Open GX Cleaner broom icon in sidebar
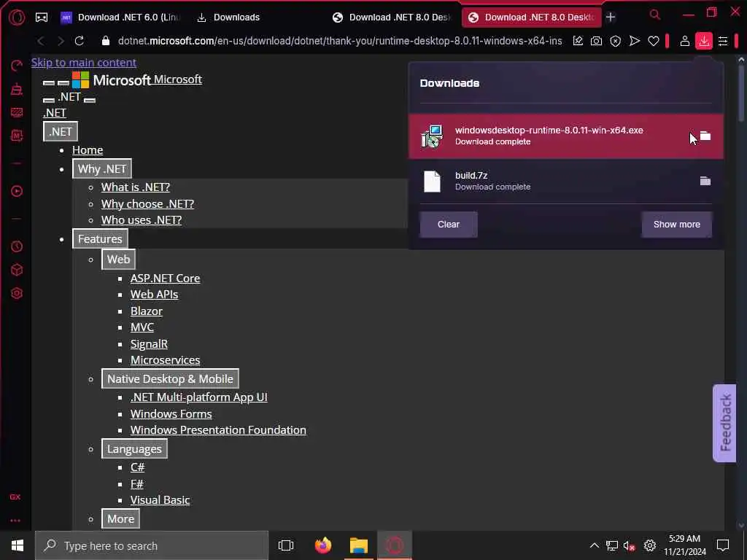Image resolution: width=747 pixels, height=560 pixels. coord(17,89)
